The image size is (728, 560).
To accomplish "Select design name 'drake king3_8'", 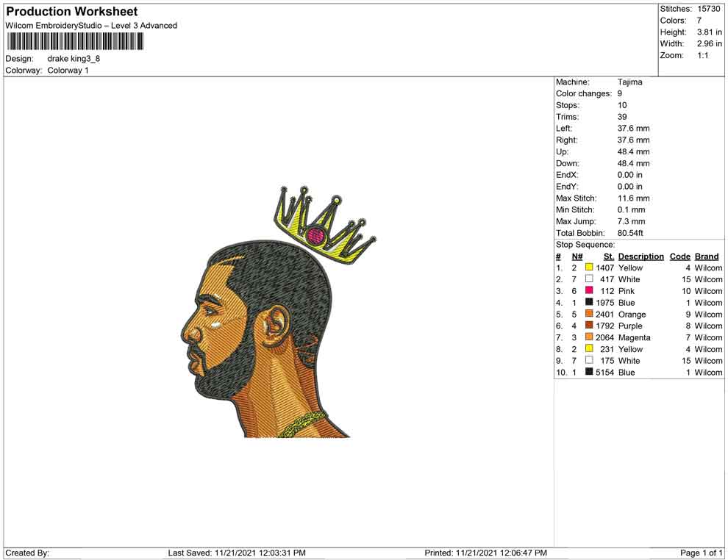I will click(74, 59).
